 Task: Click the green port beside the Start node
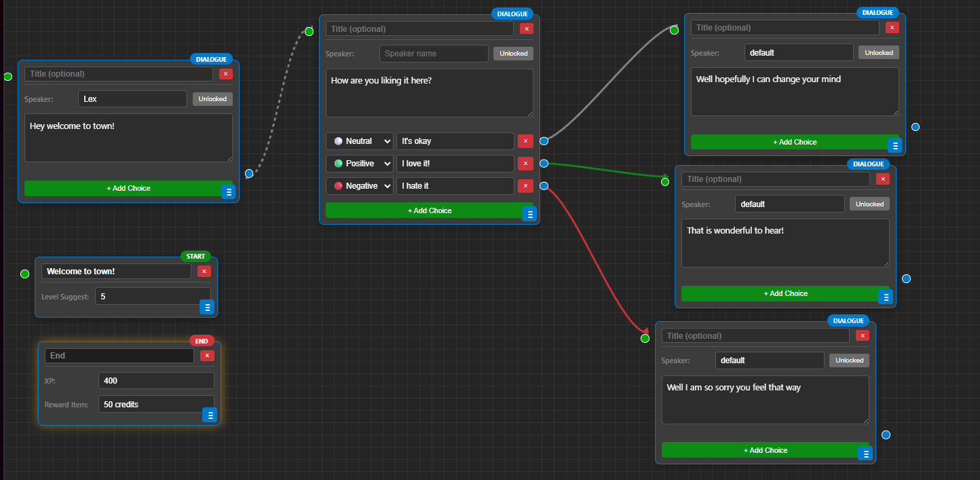click(x=24, y=274)
